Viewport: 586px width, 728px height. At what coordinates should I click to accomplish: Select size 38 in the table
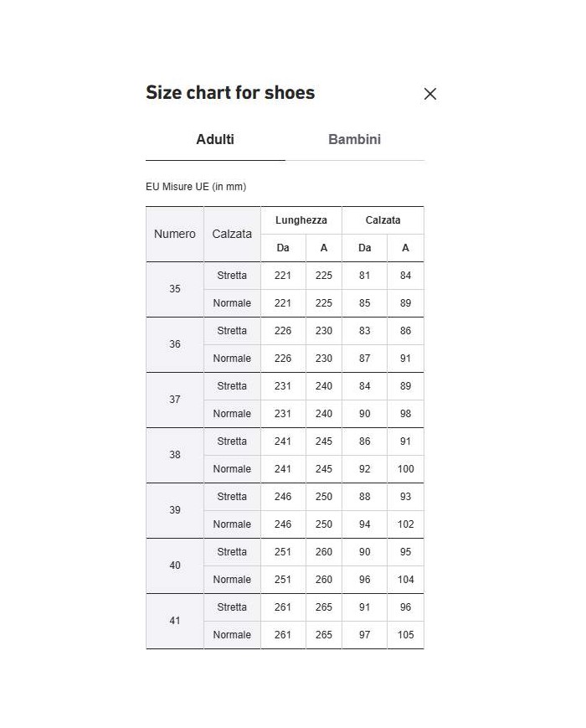[x=175, y=455]
